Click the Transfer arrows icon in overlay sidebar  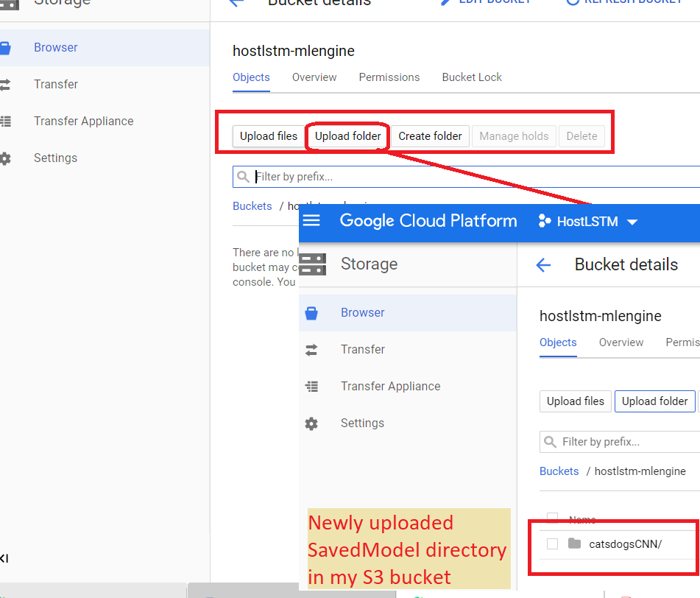tap(312, 350)
